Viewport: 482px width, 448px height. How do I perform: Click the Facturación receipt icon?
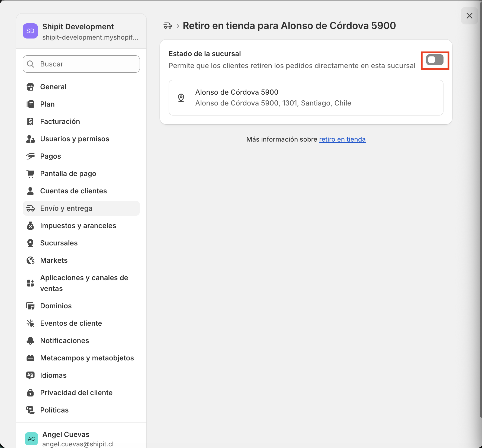(30, 121)
